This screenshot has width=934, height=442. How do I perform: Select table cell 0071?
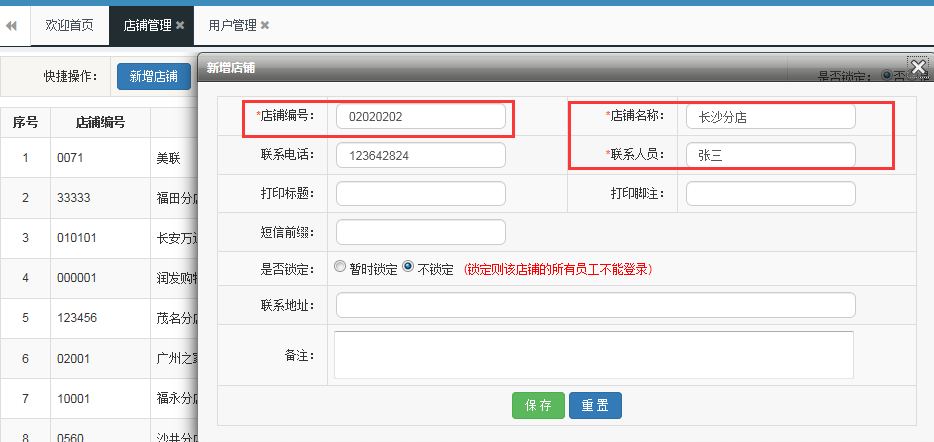[x=100, y=158]
